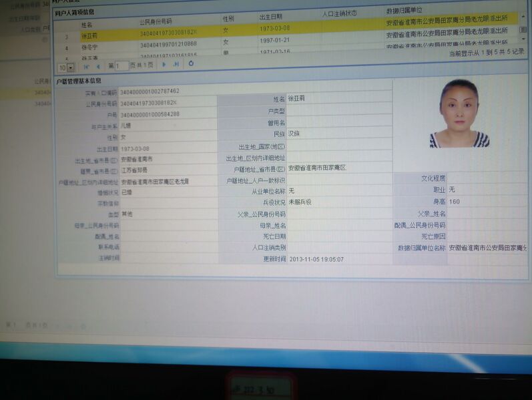
Task: Click the 户号 value field
Action: [168, 114]
